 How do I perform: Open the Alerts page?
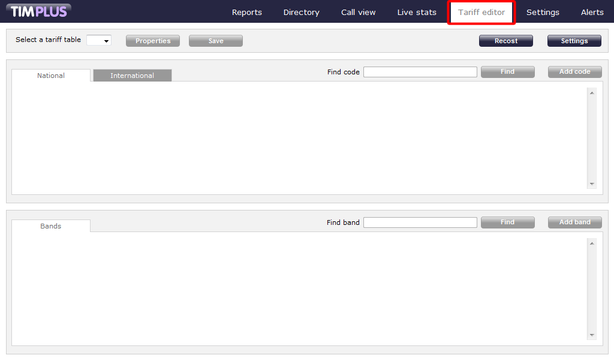[592, 12]
